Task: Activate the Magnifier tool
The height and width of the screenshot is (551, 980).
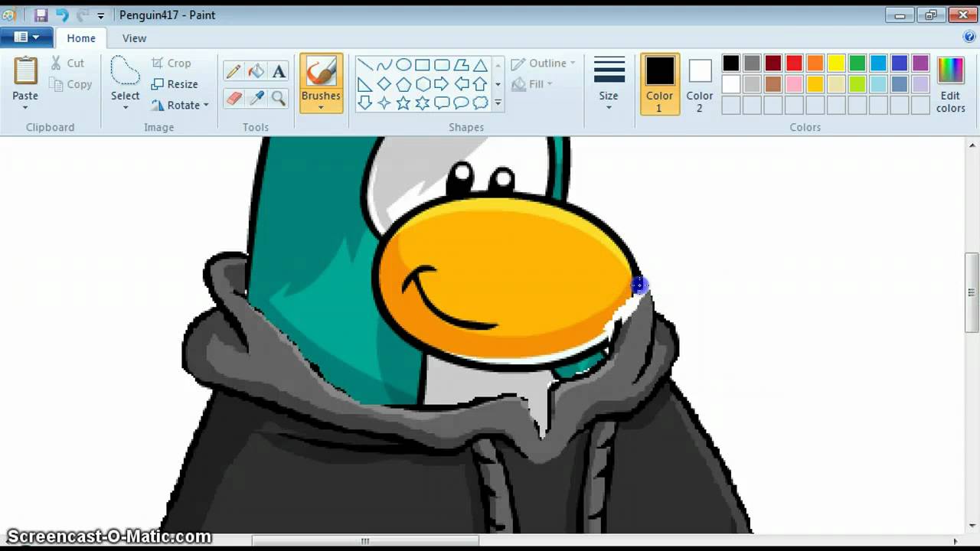Action: click(x=278, y=98)
